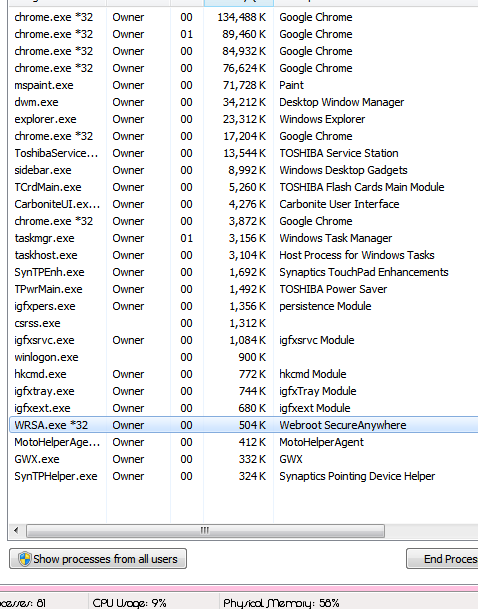The height and width of the screenshot is (609, 478).
Task: Select the taskhost.exe process name
Action: [46, 255]
